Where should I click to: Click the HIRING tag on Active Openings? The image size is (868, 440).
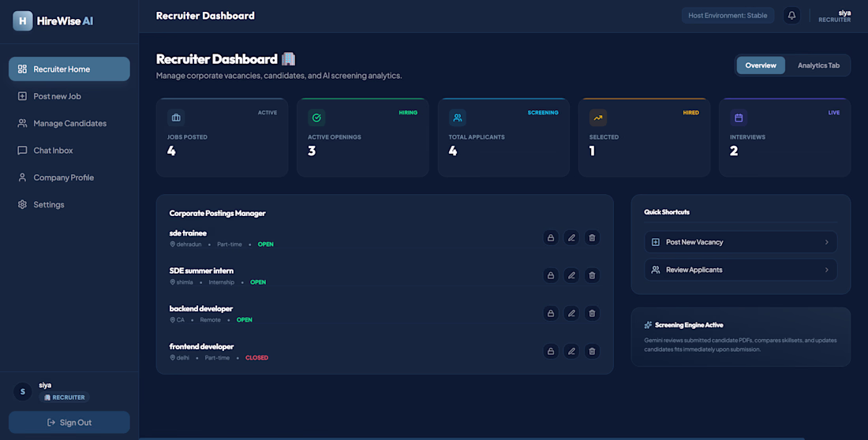click(408, 112)
